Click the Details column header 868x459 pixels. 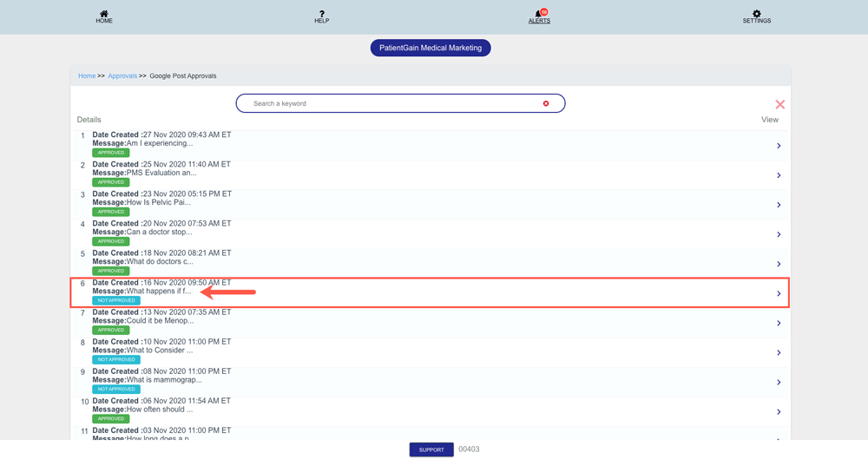click(89, 120)
